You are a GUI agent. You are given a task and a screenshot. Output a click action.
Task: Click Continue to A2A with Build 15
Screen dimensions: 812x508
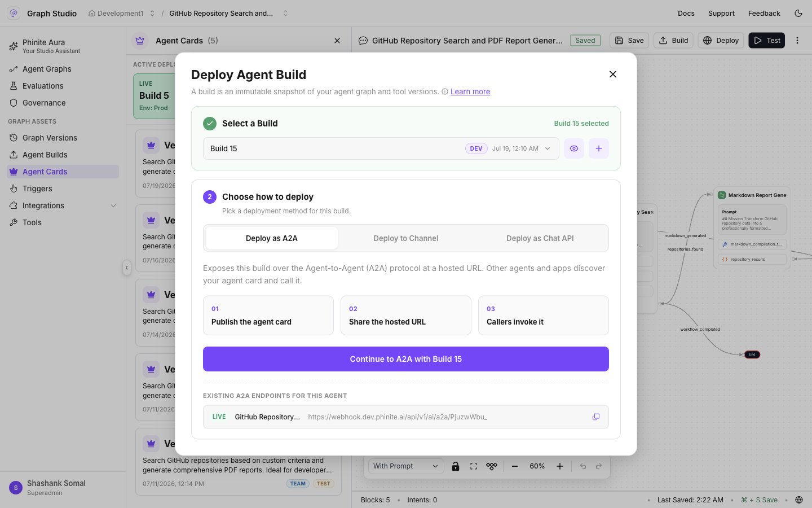406,359
